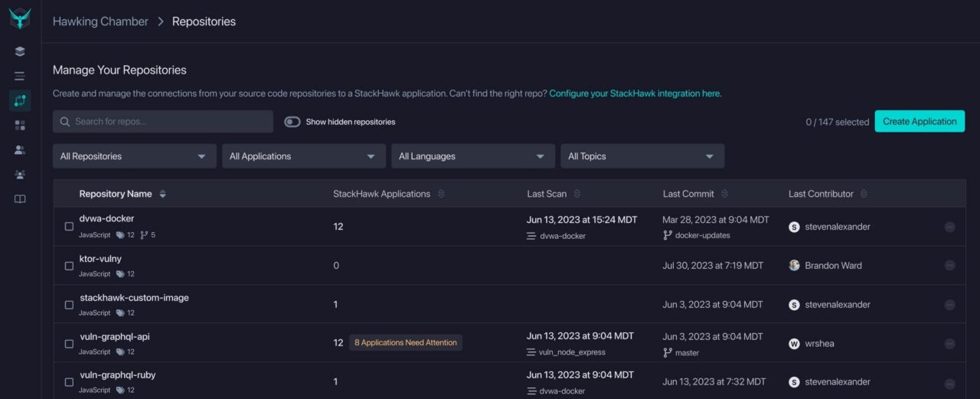The image size is (980, 399).
Task: Click Repositories breadcrumb
Action: pyautogui.click(x=204, y=21)
